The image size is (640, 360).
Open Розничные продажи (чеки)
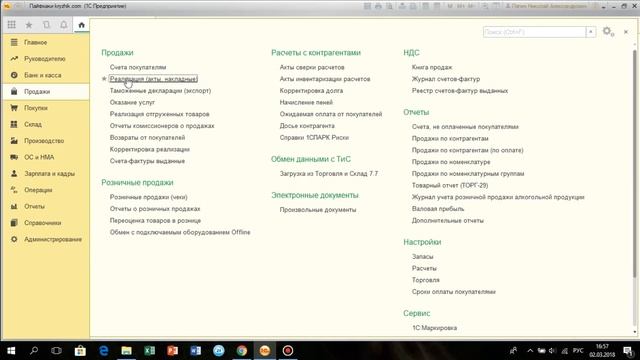click(x=149, y=197)
